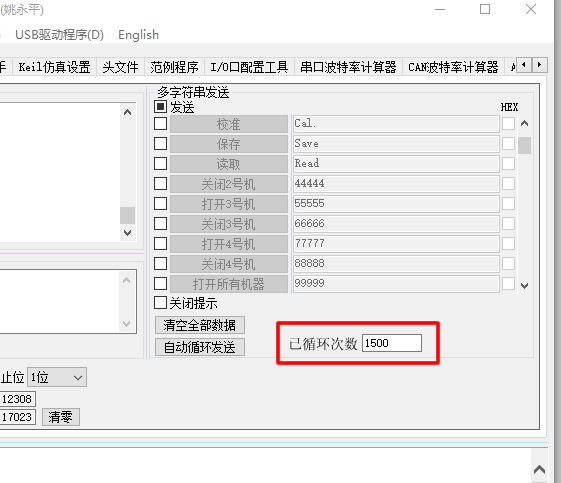Check the box beside 打开所有机器 row
The image size is (561, 483).
coord(160,284)
